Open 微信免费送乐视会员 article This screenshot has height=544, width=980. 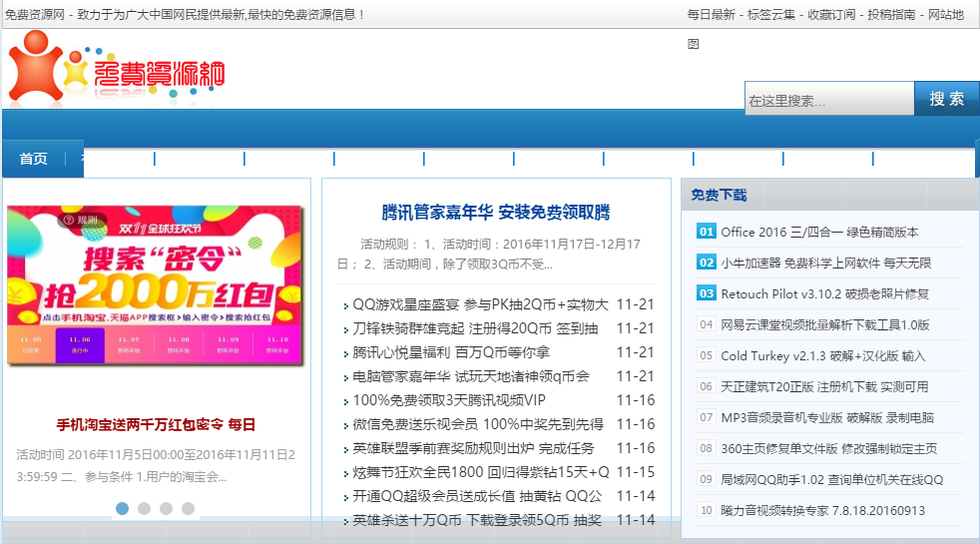click(478, 424)
